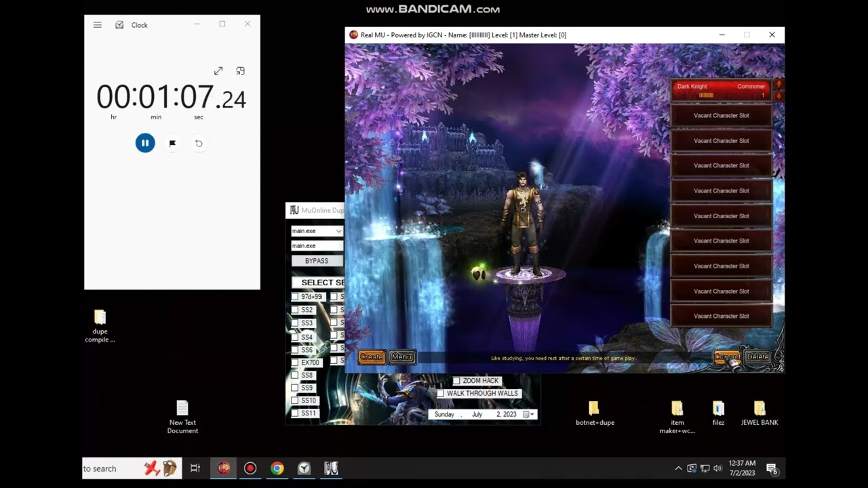Click the Connect button in Real MU
The width and height of the screenshot is (868, 488).
728,357
